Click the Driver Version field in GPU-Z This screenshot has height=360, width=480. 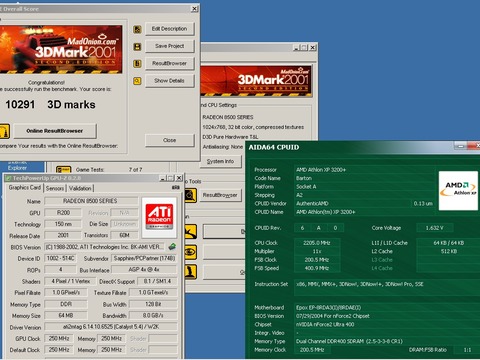(x=111, y=327)
